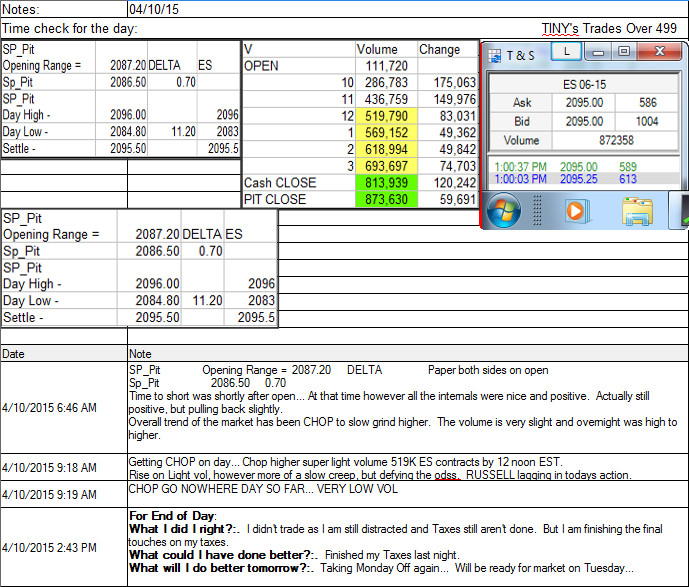689x587 pixels.
Task: Select volume cell 286,783
Action: tap(386, 83)
